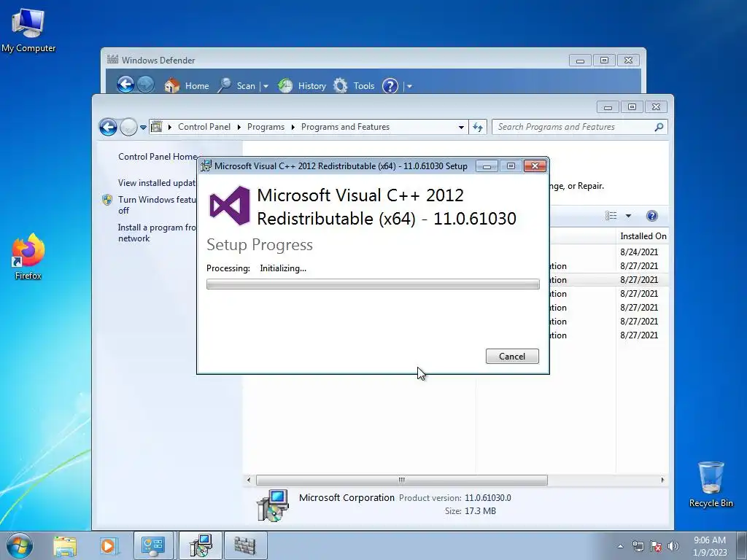Click the installer icon in details pane
Screen dimensions: 747x560
[273, 505]
